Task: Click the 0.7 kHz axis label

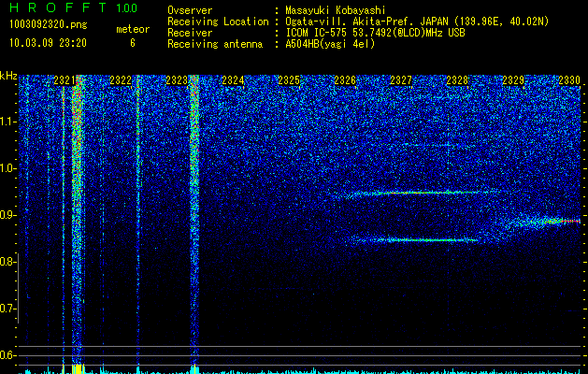Action: click(7, 309)
